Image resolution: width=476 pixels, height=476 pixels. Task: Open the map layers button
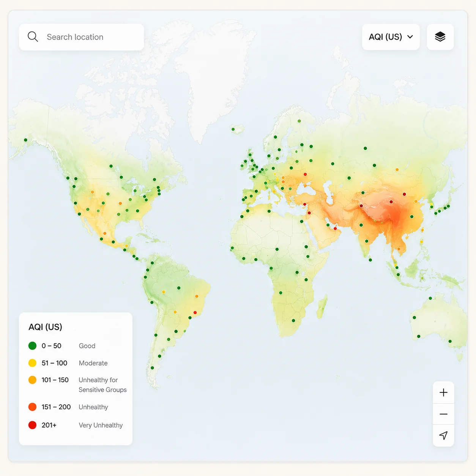(440, 37)
